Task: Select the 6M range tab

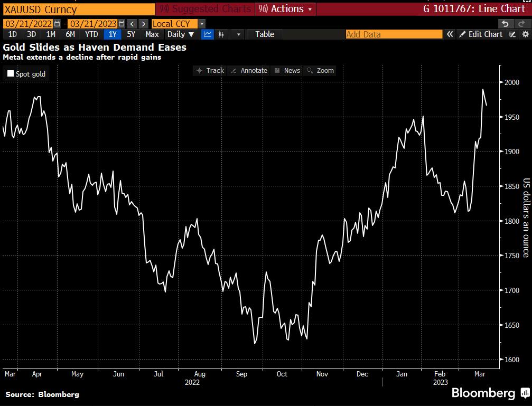Action: click(x=70, y=34)
